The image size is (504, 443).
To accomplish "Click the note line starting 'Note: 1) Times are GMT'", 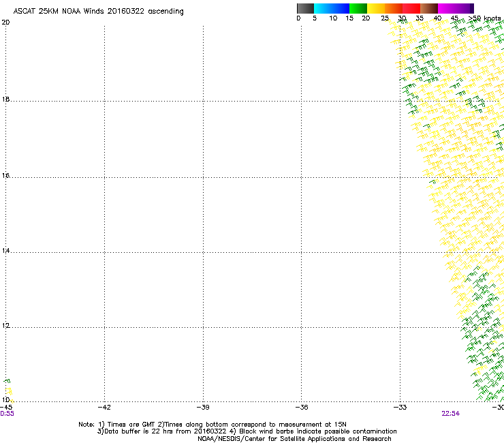I will point(212,425).
